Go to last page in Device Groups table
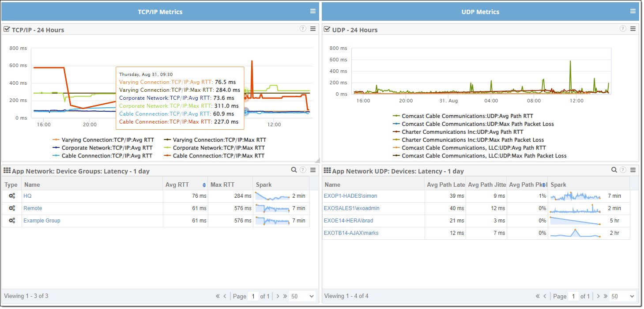The image size is (644, 309). pyautogui.click(x=285, y=296)
